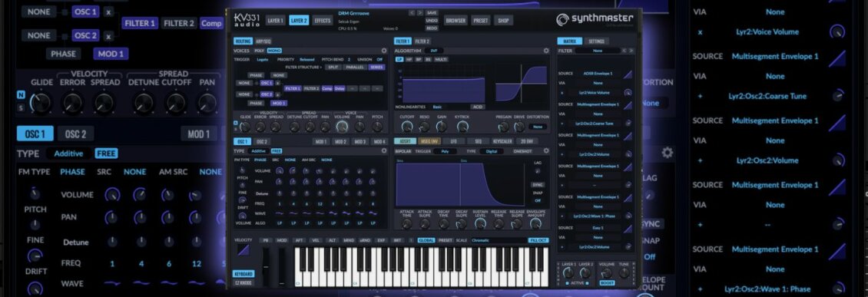Click the mod wheel slider

coord(283,267)
